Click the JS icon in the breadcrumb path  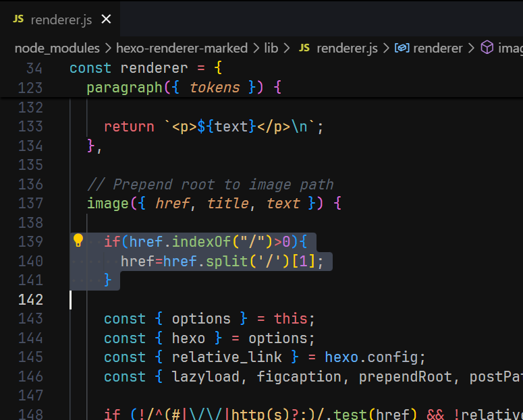click(x=304, y=48)
